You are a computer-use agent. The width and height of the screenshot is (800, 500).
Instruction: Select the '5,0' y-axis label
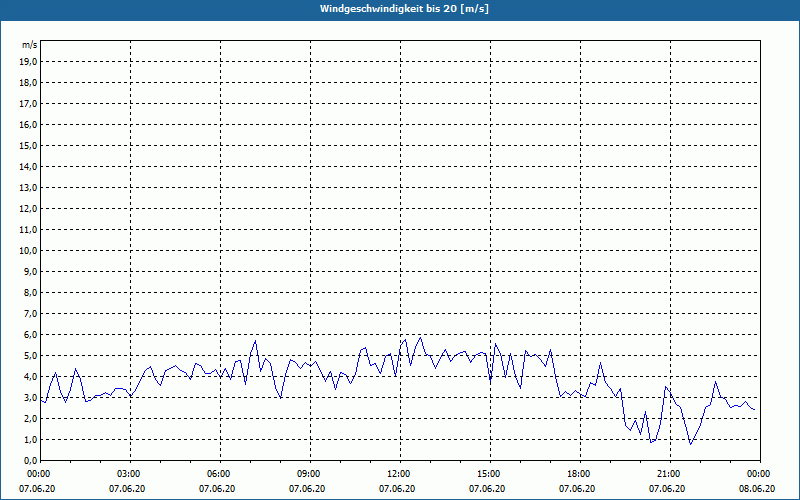coord(30,355)
